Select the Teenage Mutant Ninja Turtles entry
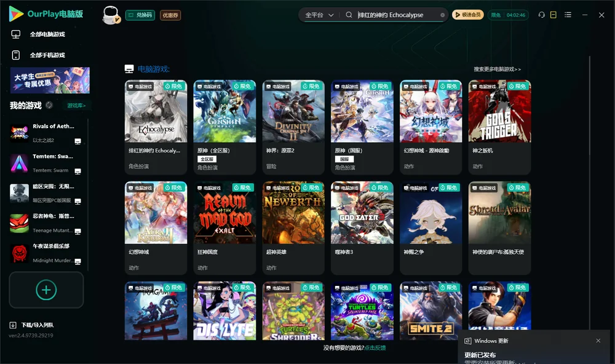Viewport: 615px width, 364px height. [x=46, y=224]
